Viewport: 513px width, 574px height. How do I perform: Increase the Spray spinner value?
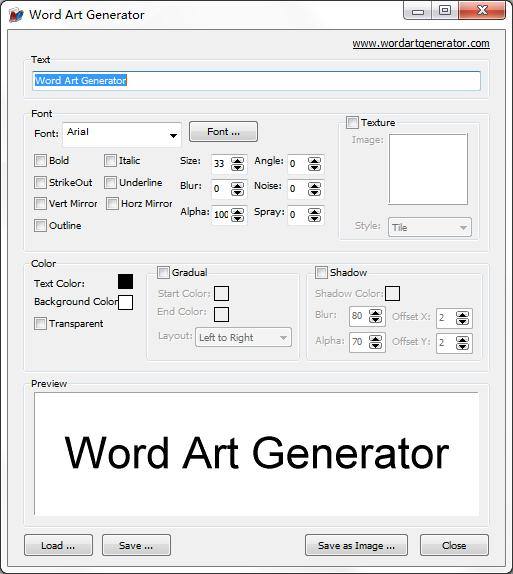314,211
